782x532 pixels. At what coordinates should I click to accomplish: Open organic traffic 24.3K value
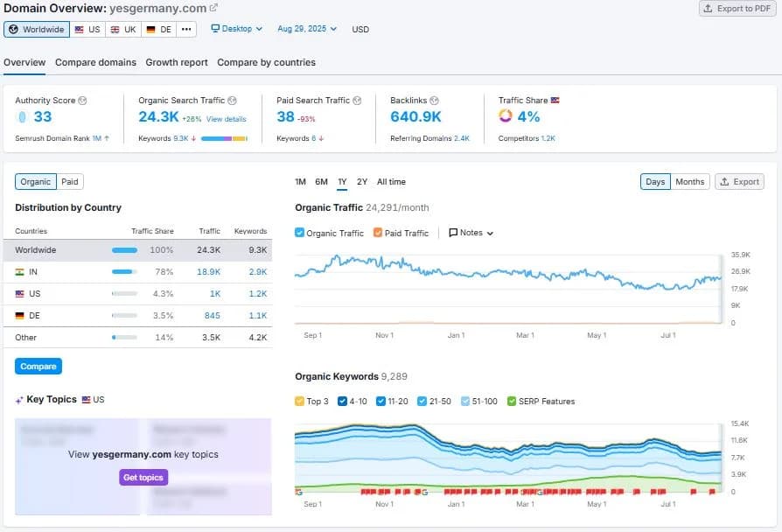pyautogui.click(x=158, y=116)
